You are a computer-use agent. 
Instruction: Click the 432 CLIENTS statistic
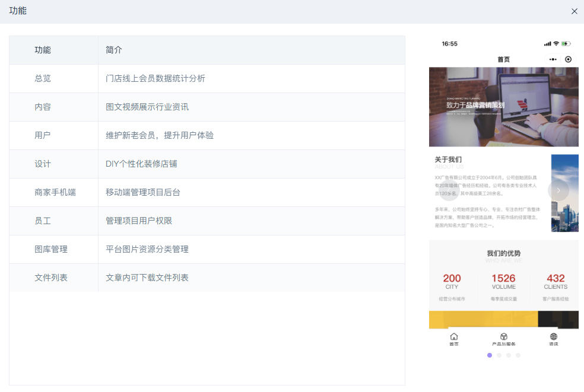click(x=556, y=282)
